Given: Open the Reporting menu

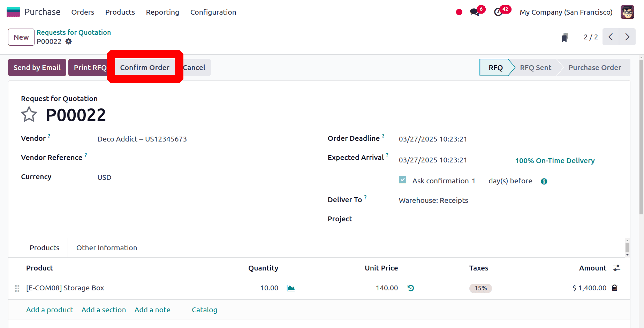Looking at the screenshot, I should pos(162,12).
